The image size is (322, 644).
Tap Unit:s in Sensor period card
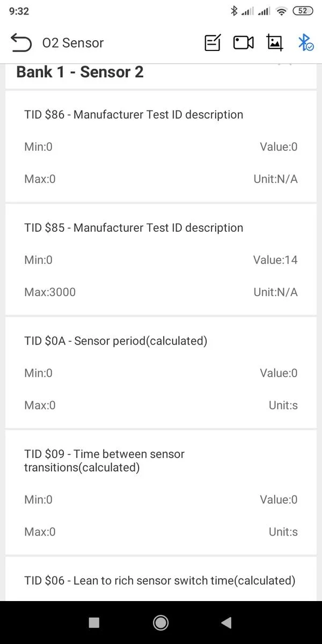click(x=283, y=405)
